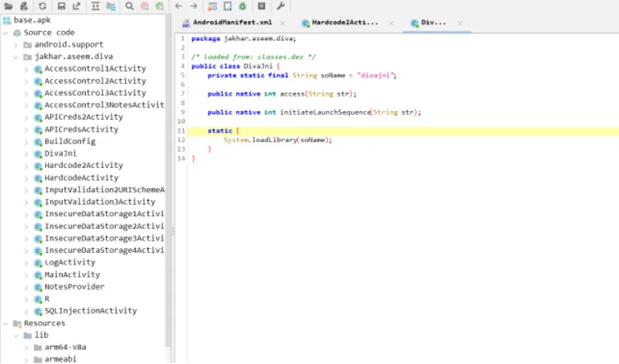Viewport: 619px width, 364px height.
Task: Navigate forward with right arrow
Action: point(194,6)
